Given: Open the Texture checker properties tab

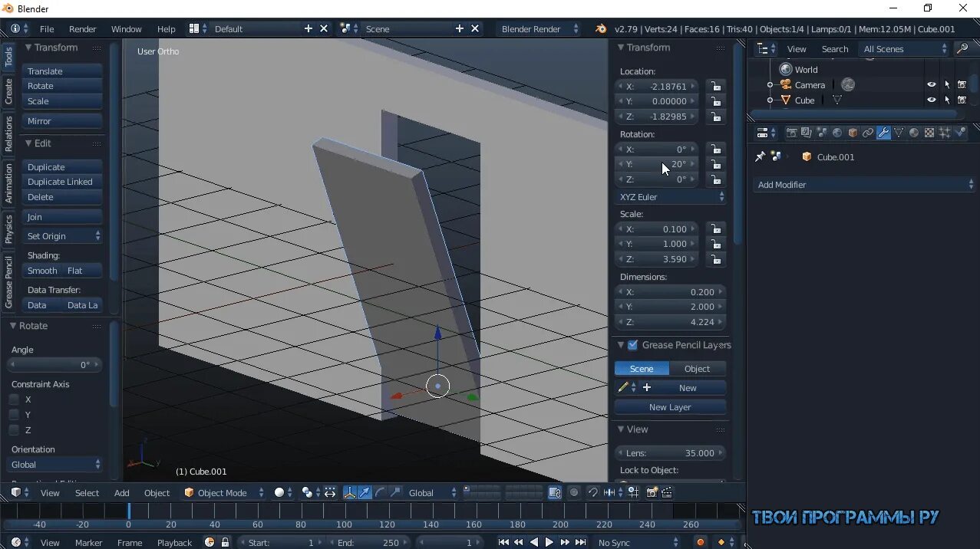Looking at the screenshot, I should 929,133.
